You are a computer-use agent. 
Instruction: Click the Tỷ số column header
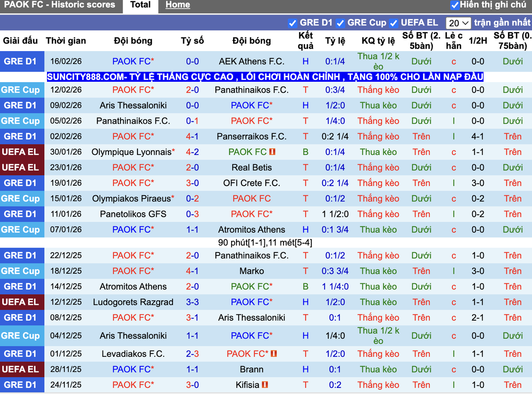(x=192, y=41)
